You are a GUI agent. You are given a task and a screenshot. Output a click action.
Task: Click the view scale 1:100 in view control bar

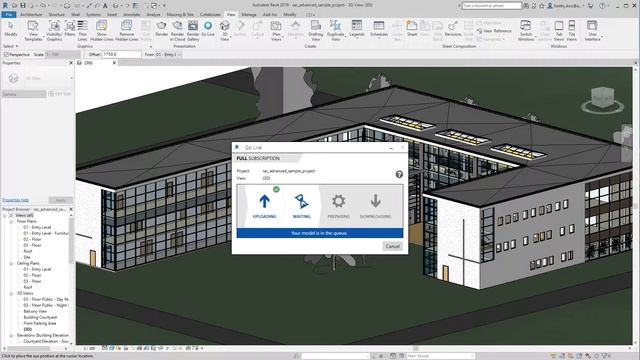pyautogui.click(x=89, y=349)
